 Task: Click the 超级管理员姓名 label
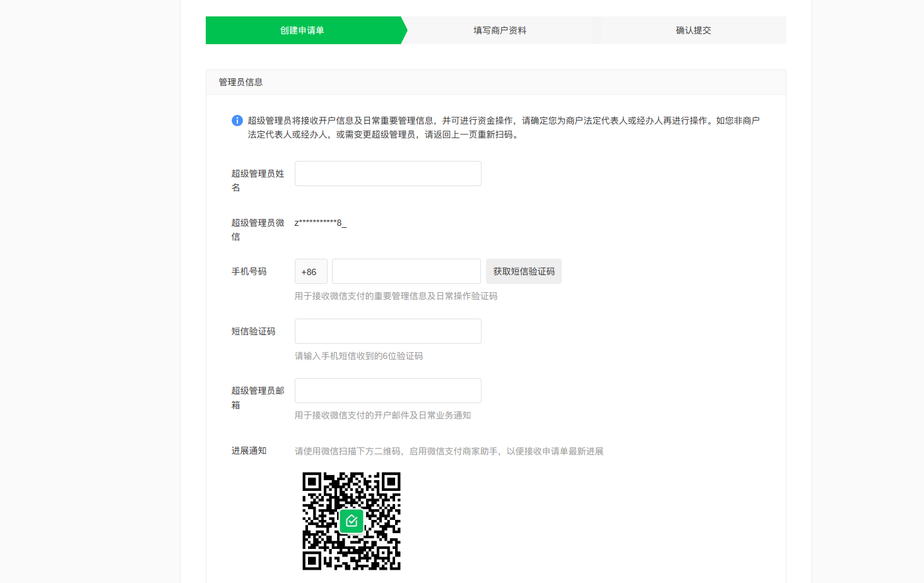point(258,180)
